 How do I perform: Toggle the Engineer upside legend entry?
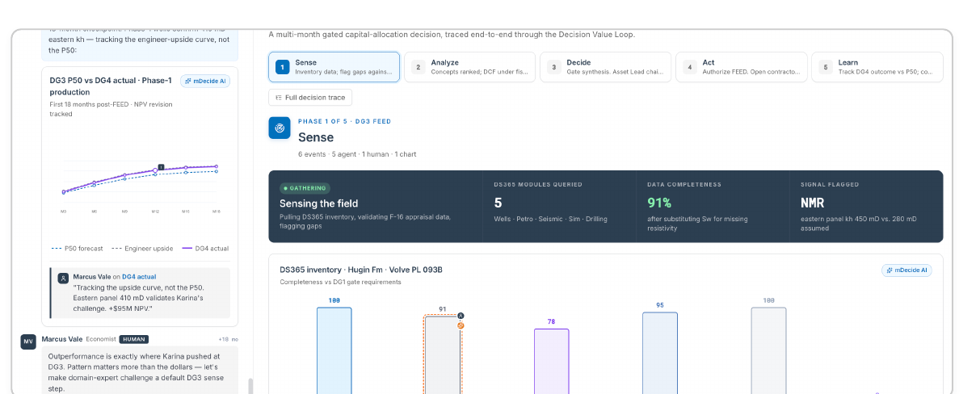143,249
